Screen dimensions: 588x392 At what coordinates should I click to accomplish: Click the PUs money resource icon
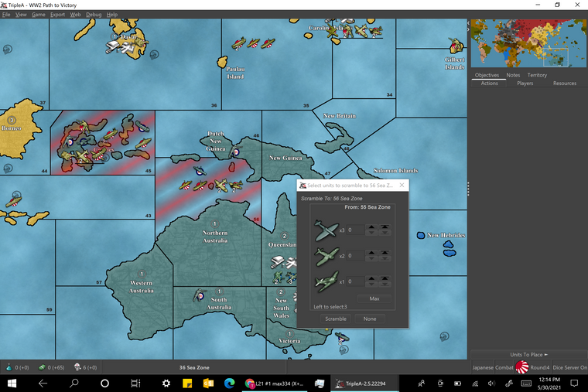42,367
